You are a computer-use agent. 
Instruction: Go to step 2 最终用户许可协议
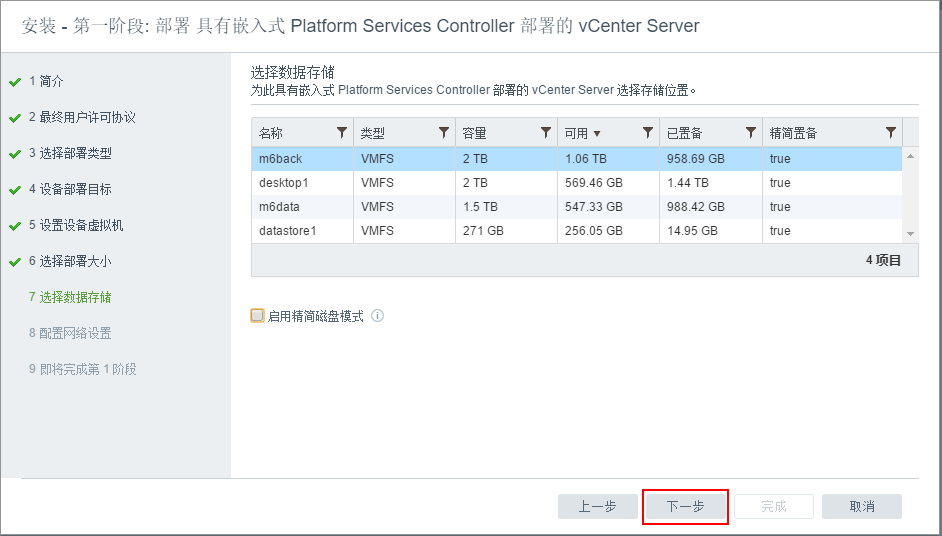pyautogui.click(x=82, y=117)
